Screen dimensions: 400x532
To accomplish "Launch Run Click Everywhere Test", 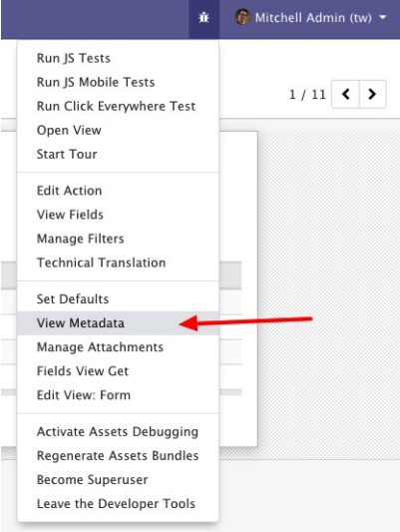I will point(118,106).
